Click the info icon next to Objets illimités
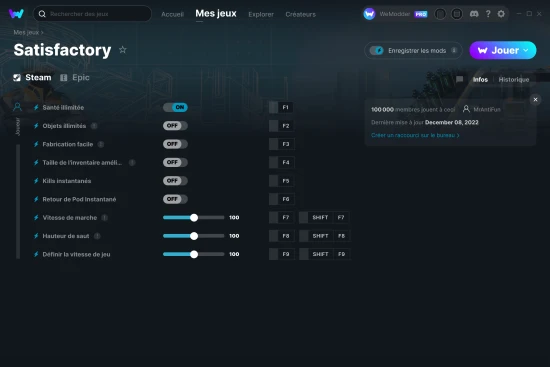This screenshot has height=367, width=550. coord(94,126)
